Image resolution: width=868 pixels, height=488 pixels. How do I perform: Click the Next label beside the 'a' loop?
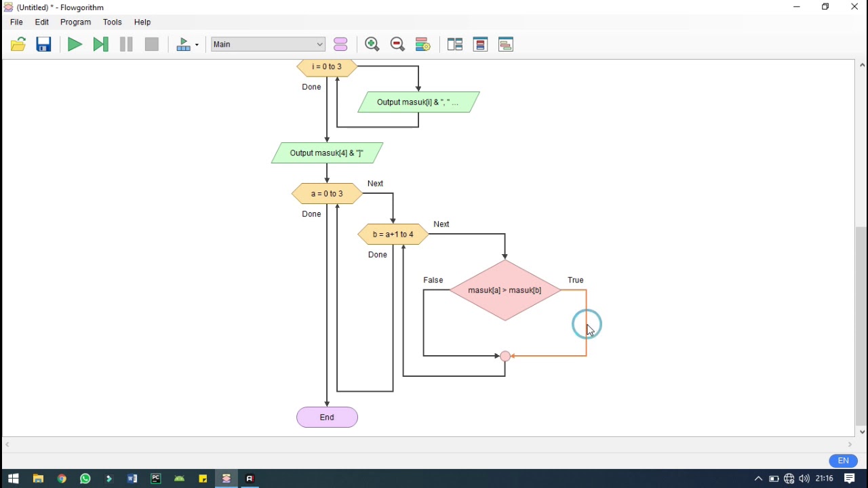pyautogui.click(x=375, y=184)
